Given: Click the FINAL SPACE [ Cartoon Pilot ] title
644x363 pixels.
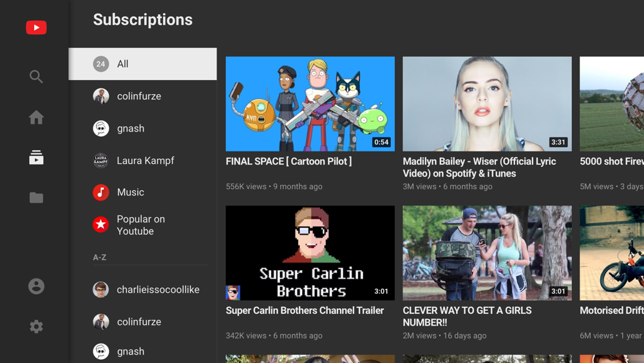Looking at the screenshot, I should [289, 161].
